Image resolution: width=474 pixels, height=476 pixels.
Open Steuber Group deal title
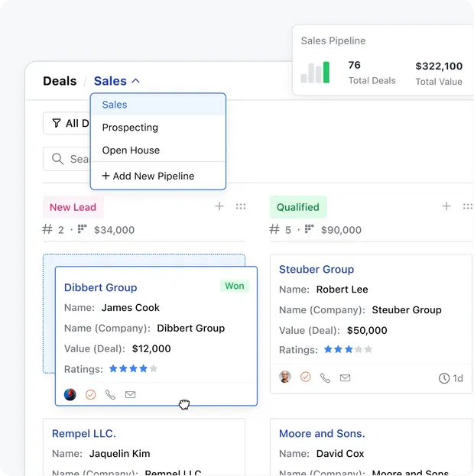pos(317,269)
